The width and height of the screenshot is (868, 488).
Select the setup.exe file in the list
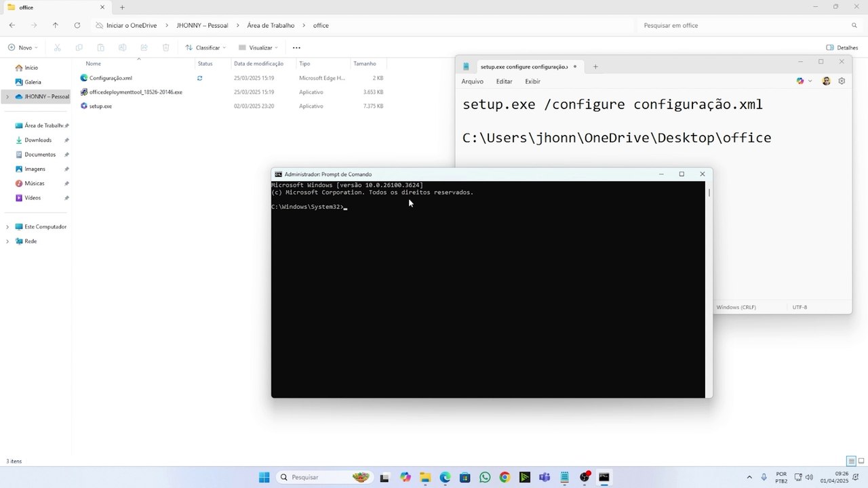[x=100, y=106]
